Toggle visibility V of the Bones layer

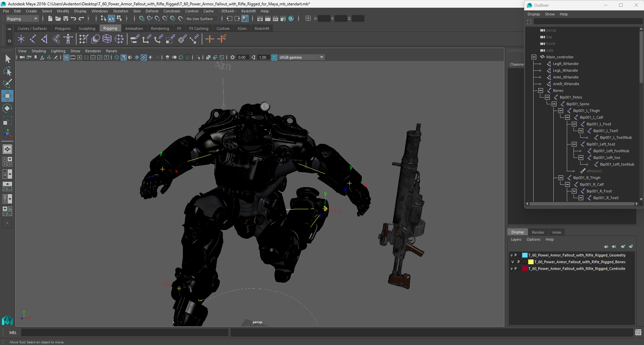click(512, 262)
